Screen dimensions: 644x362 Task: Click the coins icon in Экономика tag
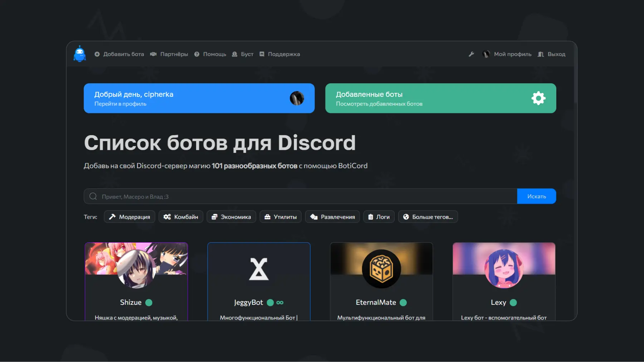point(214,217)
